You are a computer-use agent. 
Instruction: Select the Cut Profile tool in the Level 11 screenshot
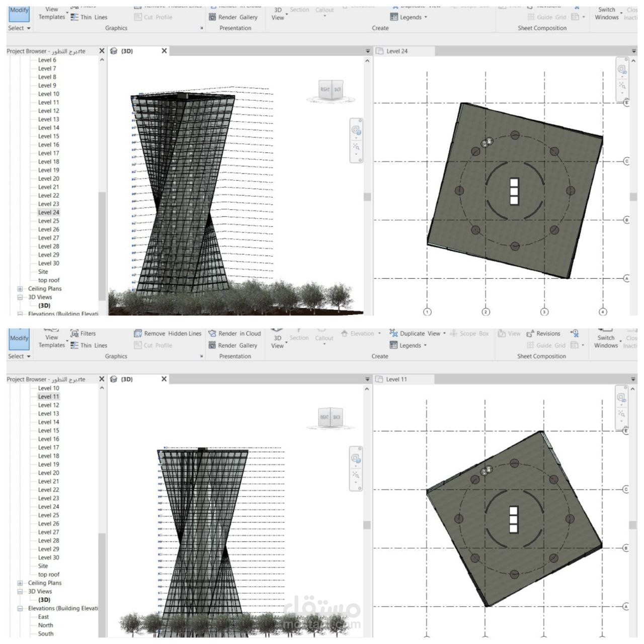pos(153,346)
